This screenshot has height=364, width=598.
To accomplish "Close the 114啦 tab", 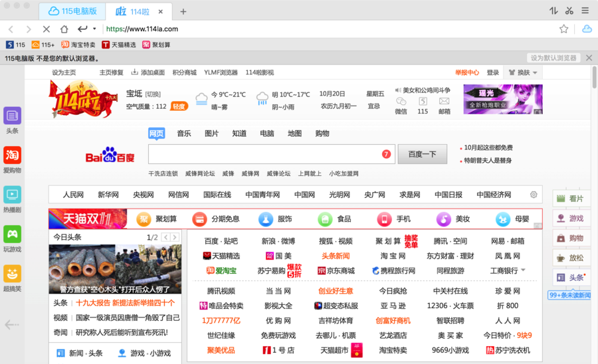I will (x=161, y=12).
